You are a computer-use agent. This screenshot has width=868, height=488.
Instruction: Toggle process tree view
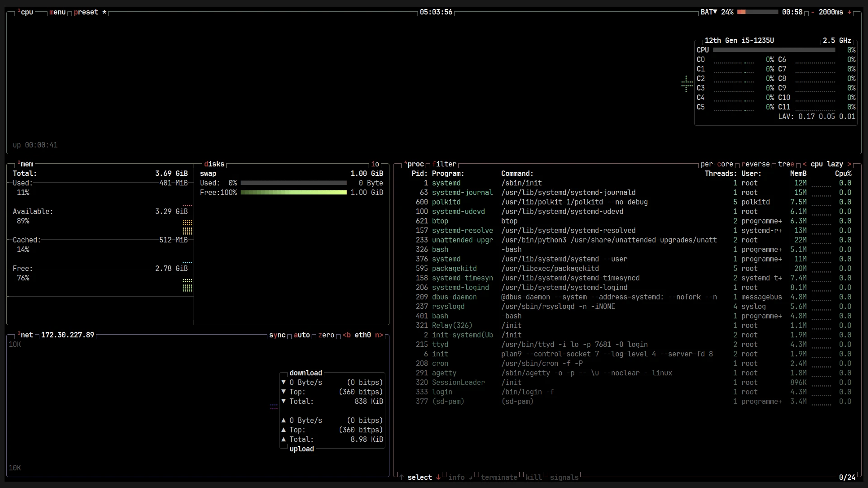[786, 164]
